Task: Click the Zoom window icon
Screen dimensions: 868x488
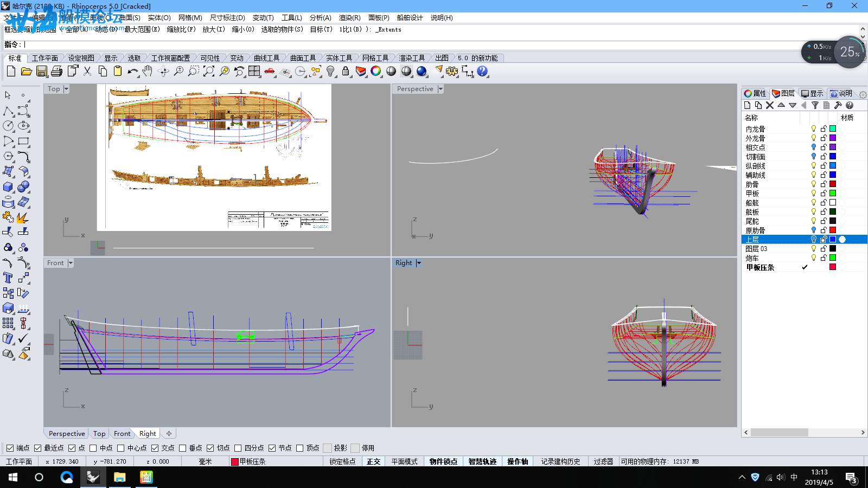Action: [x=194, y=71]
